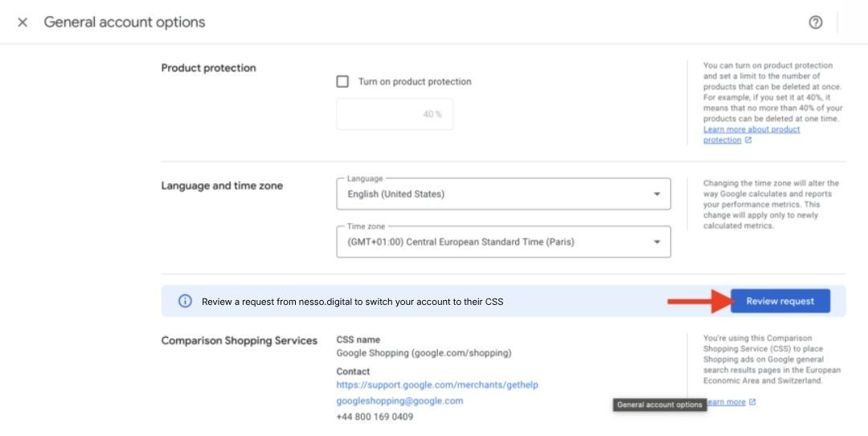Expand the Time zone dropdown
This screenshot has width=868, height=436.
click(x=503, y=241)
